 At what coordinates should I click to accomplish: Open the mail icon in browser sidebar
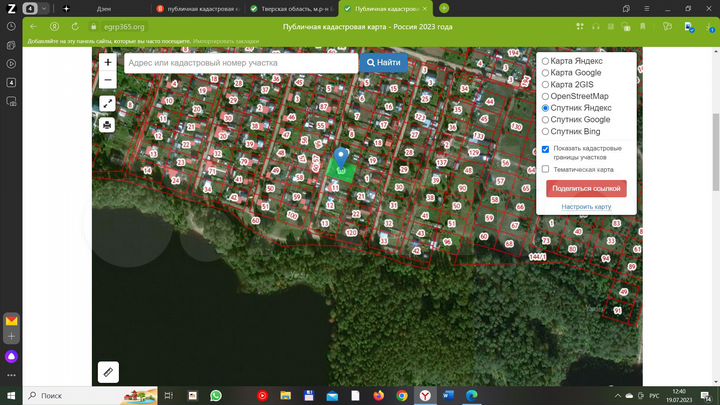(11, 321)
